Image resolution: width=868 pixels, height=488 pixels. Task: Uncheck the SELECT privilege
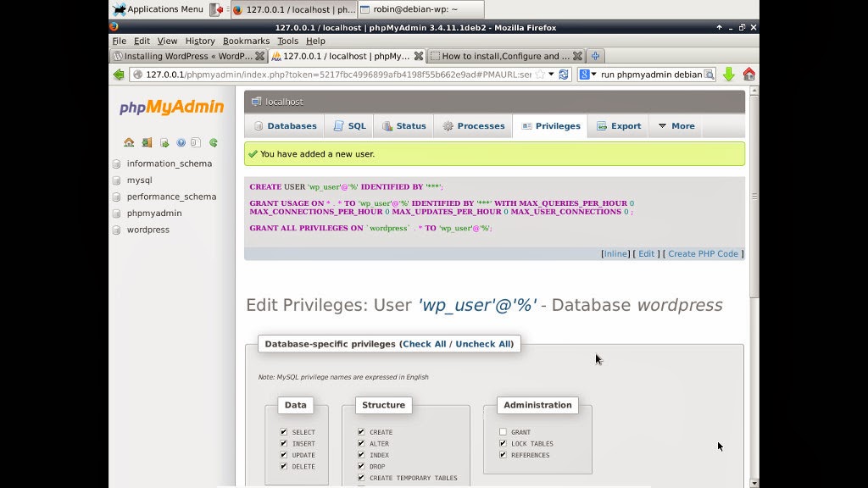click(284, 431)
